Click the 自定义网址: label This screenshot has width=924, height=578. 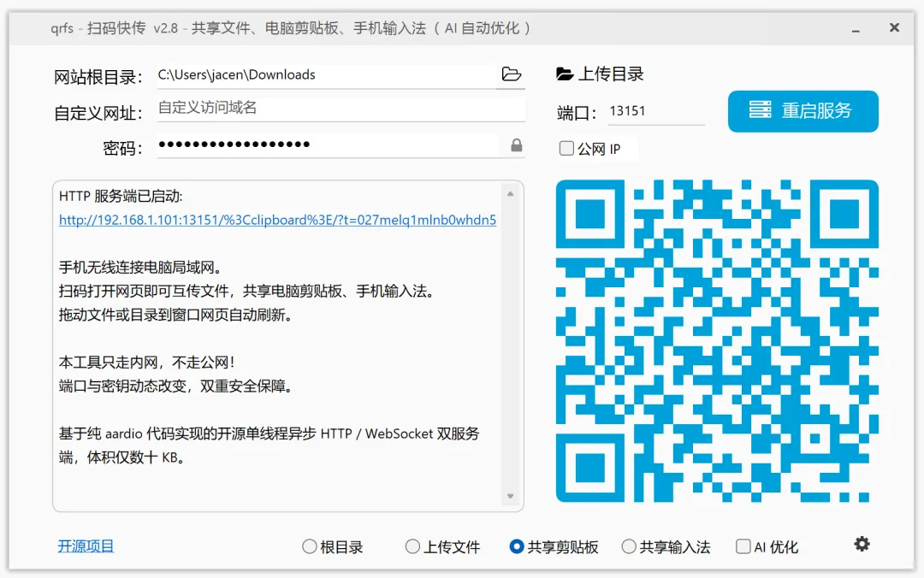tap(98, 113)
